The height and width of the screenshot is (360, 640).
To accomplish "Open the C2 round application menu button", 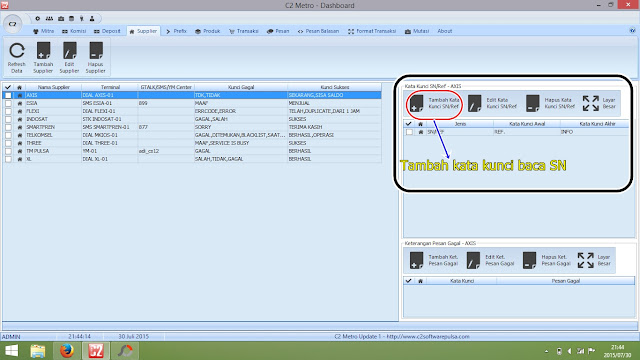I will tap(12, 24).
